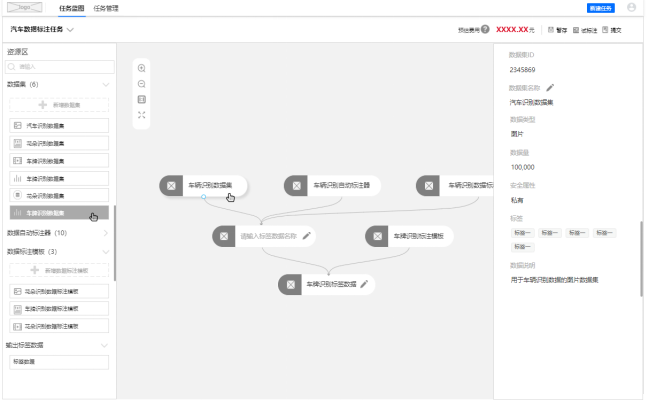Click the pencil icon beside 数据集名称
This screenshot has width=650, height=403.
pyautogui.click(x=550, y=87)
